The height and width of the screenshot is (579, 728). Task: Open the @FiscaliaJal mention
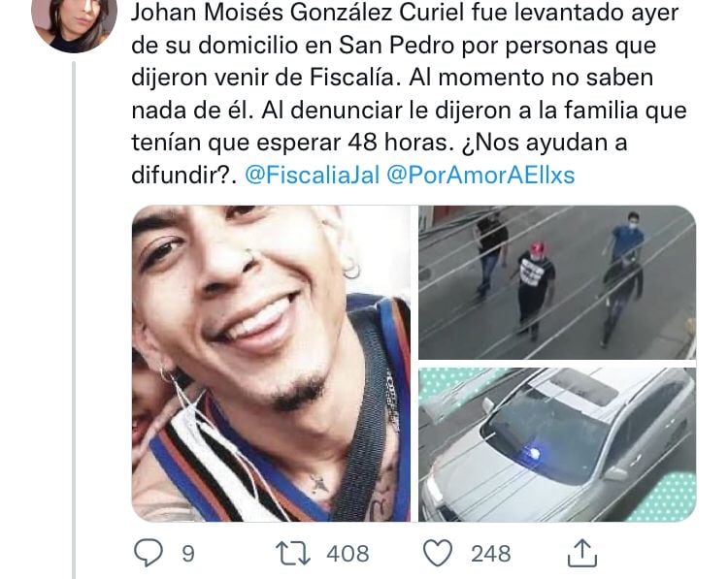tap(312, 176)
